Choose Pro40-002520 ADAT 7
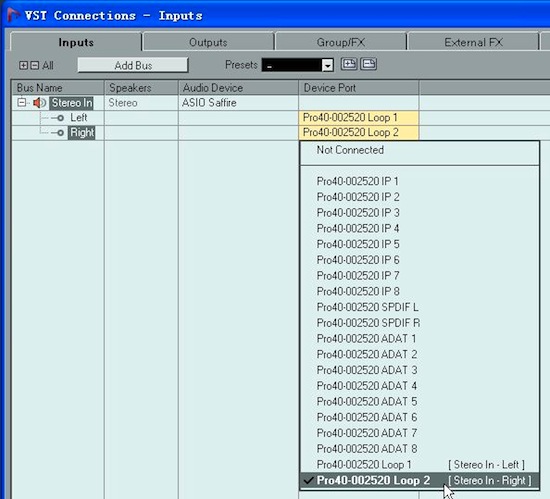The height and width of the screenshot is (499, 550). click(420, 433)
